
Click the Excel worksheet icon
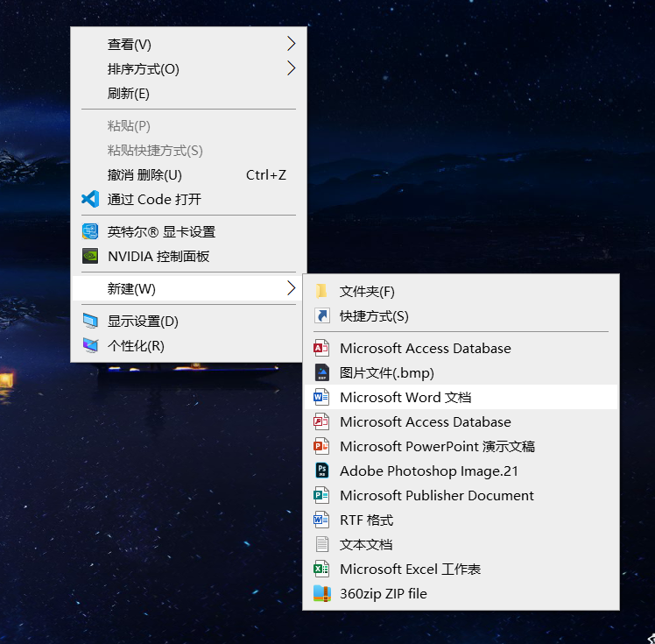(321, 569)
